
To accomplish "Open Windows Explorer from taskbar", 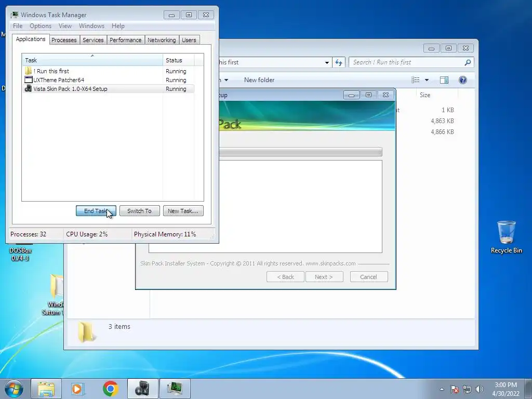I will click(46, 389).
